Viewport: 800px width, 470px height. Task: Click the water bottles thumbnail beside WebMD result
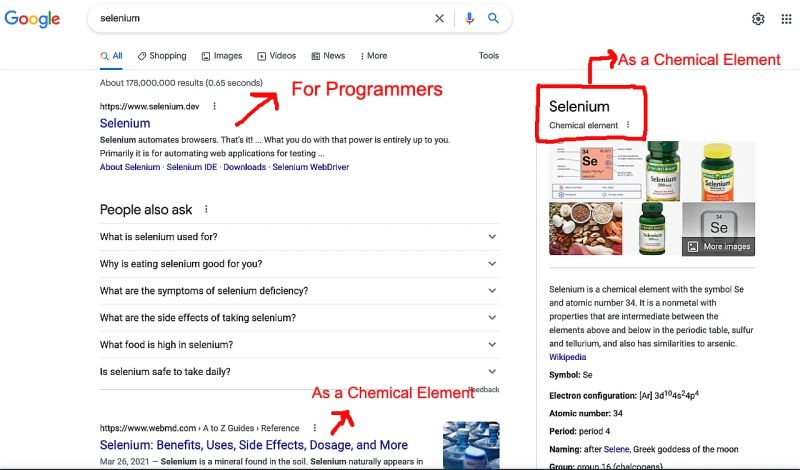[471, 445]
